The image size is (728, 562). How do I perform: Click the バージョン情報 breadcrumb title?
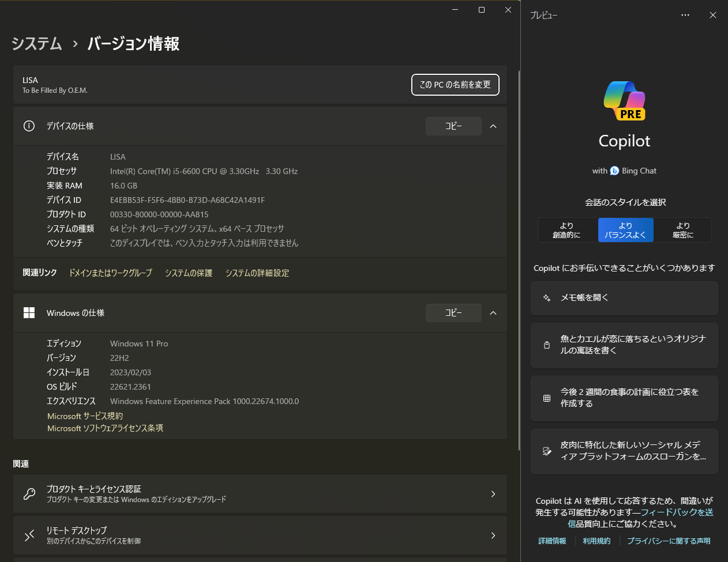133,44
